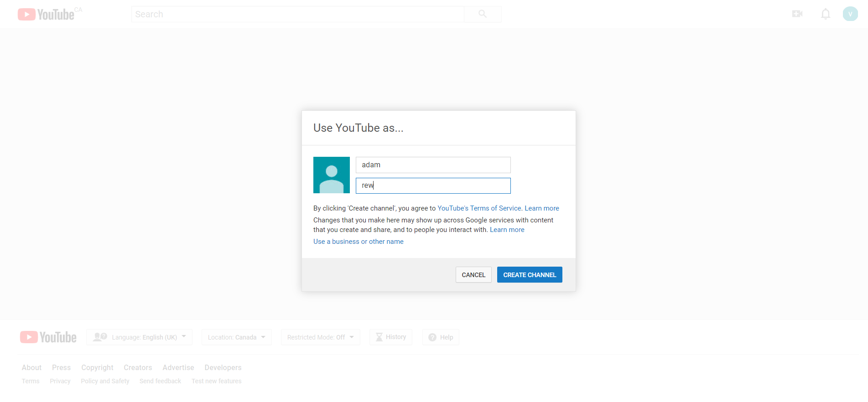The height and width of the screenshot is (402, 868).
Task: Click Test new features in footer
Action: click(217, 381)
